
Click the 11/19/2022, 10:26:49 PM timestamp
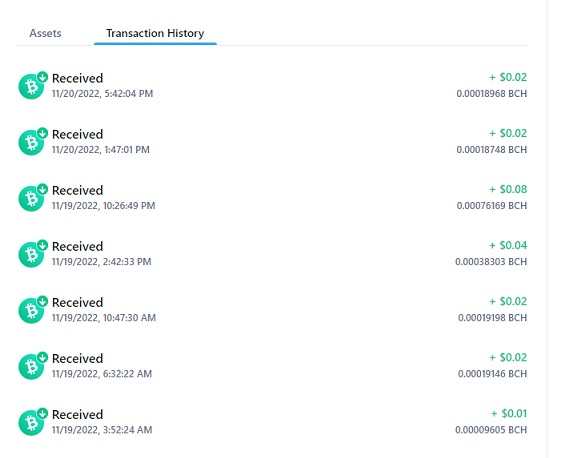104,206
